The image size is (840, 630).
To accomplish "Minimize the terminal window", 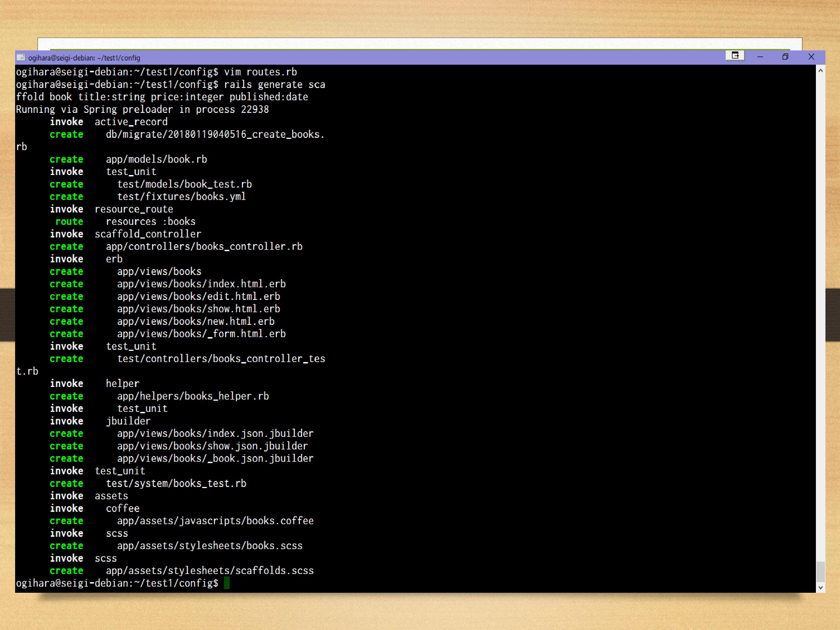I will tap(760, 57).
